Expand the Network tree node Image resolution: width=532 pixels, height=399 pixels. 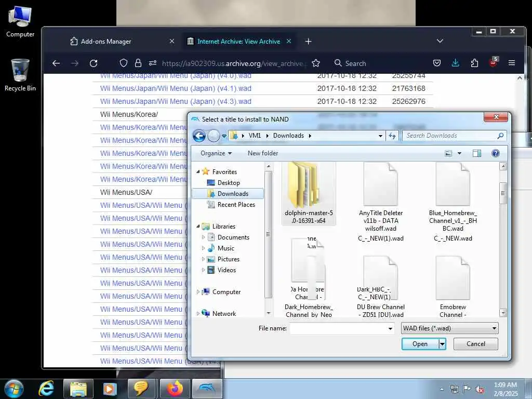pos(198,313)
